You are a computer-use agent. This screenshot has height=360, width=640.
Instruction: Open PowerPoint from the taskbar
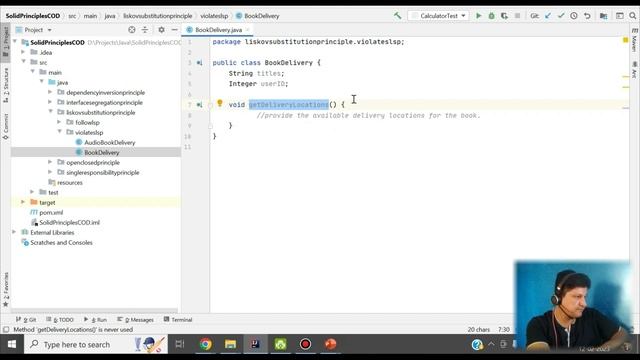coord(330,344)
